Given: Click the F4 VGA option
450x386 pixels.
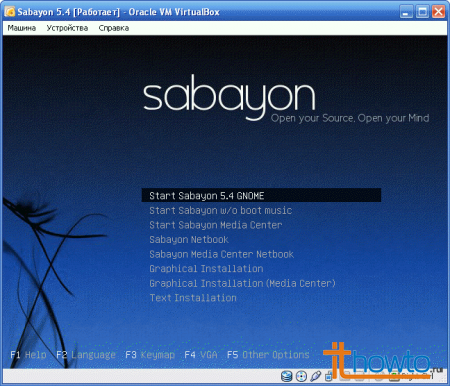Looking at the screenshot, I should click(201, 354).
